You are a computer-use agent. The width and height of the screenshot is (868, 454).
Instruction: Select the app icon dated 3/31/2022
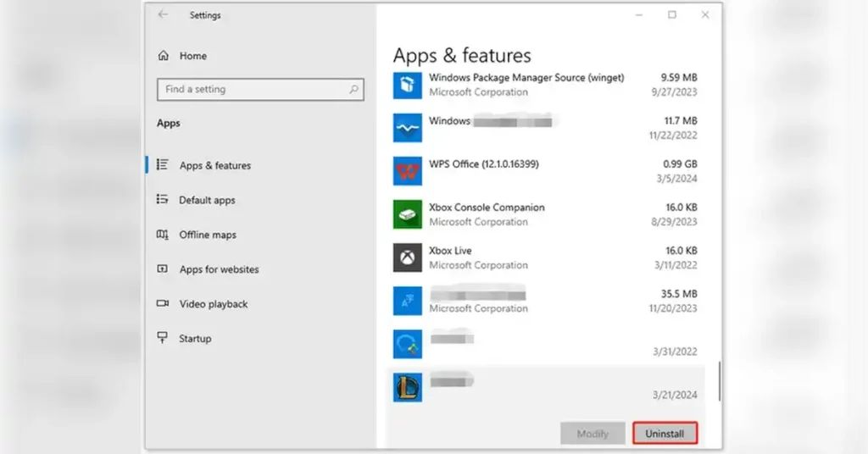tap(408, 344)
